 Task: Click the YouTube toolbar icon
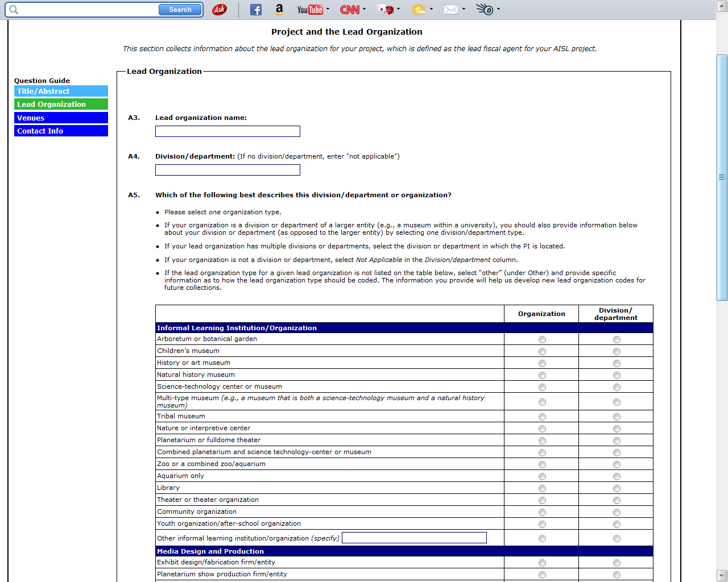tap(309, 10)
